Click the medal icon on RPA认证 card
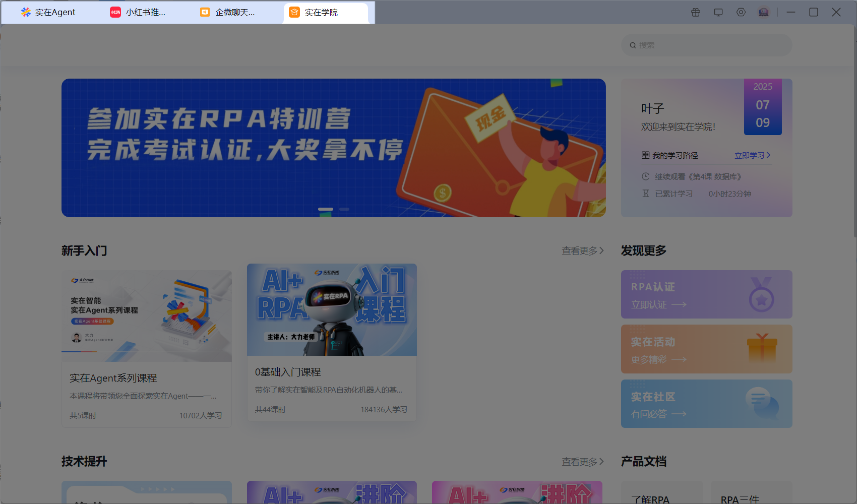This screenshot has height=504, width=857. coord(761,295)
